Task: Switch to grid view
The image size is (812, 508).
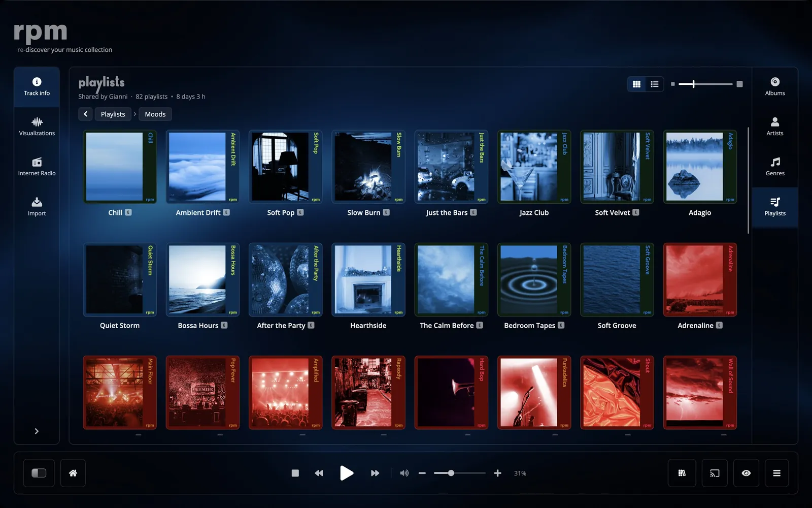Action: [x=636, y=84]
